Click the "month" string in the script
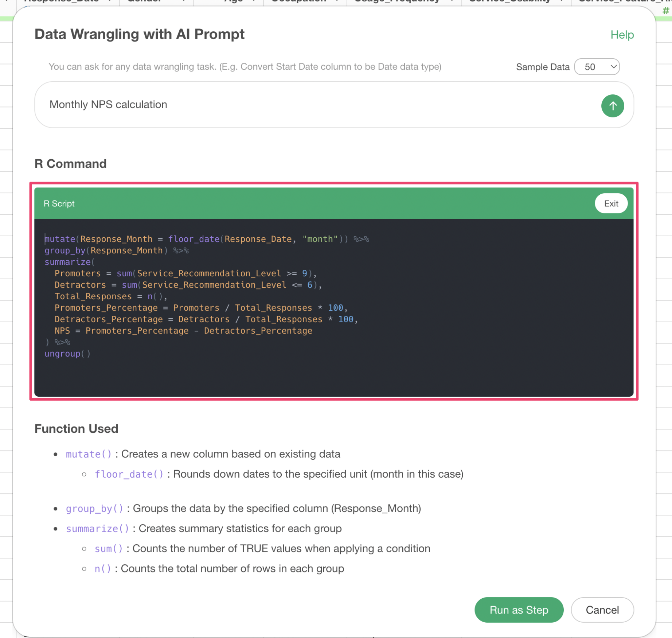This screenshot has width=672, height=638. [x=320, y=239]
